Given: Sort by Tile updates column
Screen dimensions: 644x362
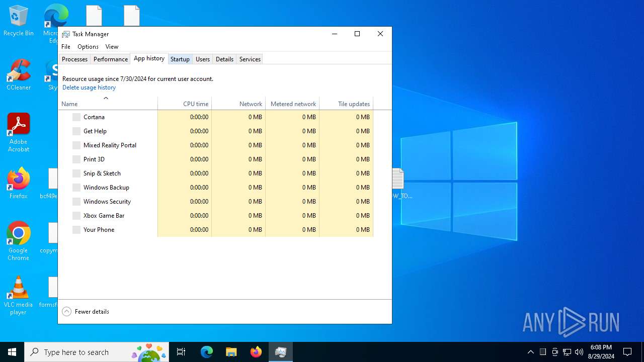Looking at the screenshot, I should (346, 104).
